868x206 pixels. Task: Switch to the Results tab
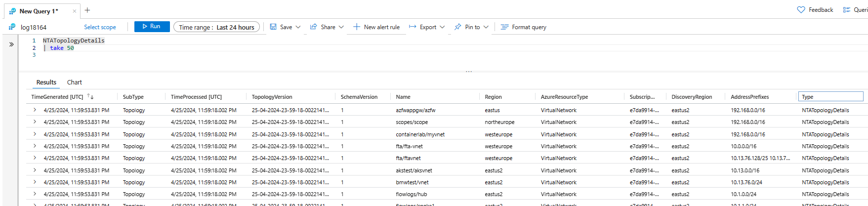(x=46, y=82)
